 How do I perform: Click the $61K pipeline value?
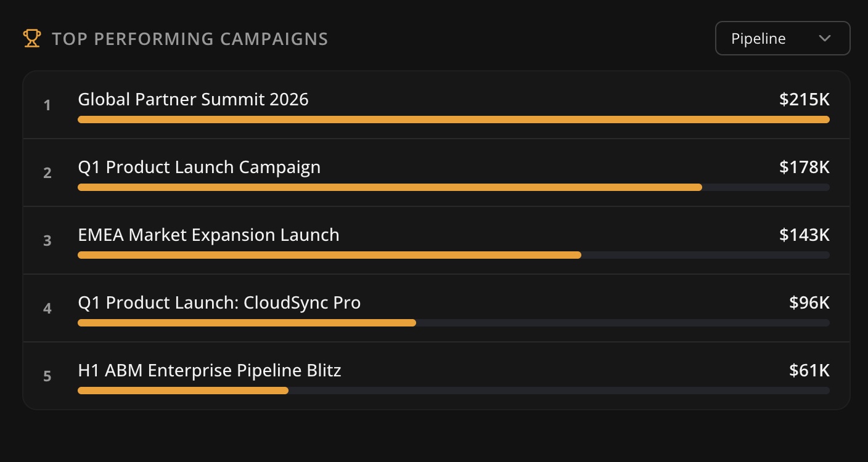pyautogui.click(x=809, y=370)
